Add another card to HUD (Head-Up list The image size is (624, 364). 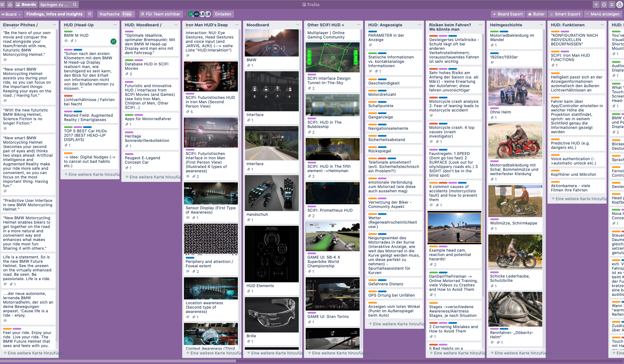point(92,174)
